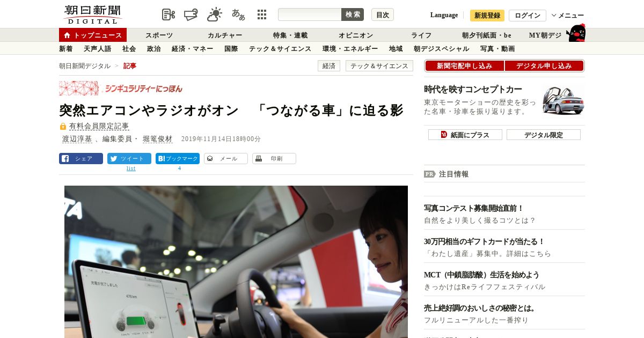The height and width of the screenshot is (338, 644).
Task: Select the 朝夕刊紙面・be tab
Action: [487, 35]
